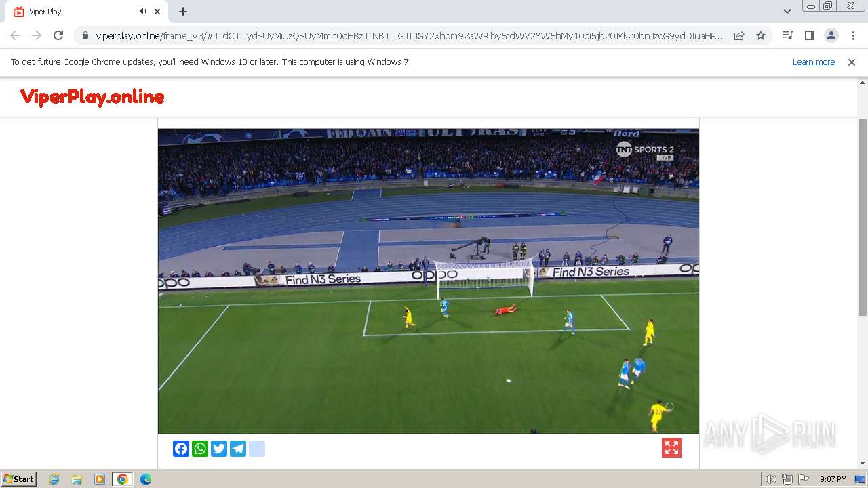Open media controls in Chrome toolbar
This screenshot has width=868, height=488.
point(787,35)
